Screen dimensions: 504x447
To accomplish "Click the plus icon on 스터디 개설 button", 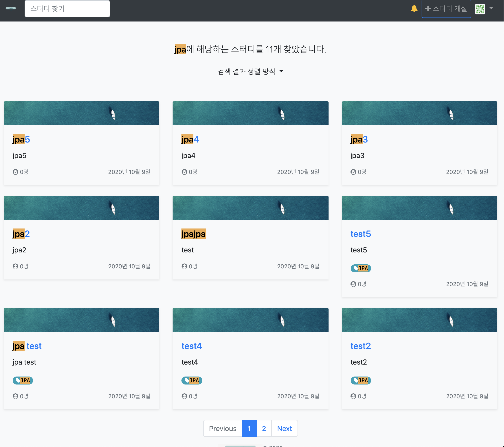I will click(x=428, y=9).
